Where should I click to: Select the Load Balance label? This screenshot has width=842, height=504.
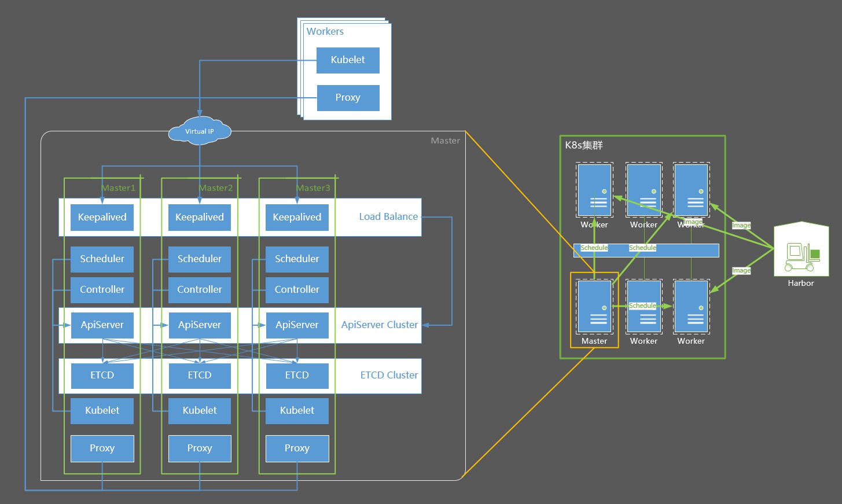point(388,216)
